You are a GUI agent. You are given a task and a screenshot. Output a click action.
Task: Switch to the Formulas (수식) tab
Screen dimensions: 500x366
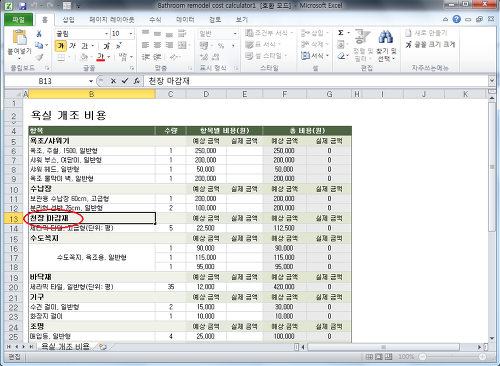click(155, 19)
